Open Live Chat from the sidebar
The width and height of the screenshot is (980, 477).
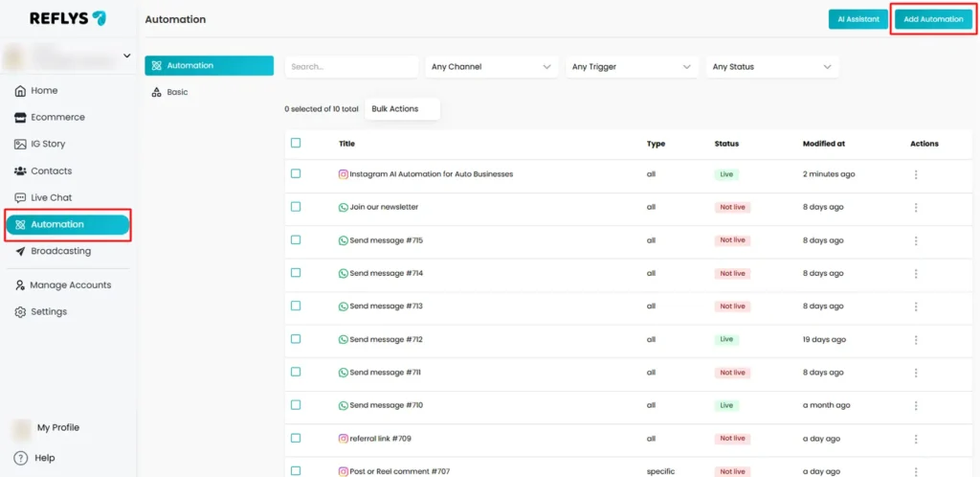[x=51, y=197]
